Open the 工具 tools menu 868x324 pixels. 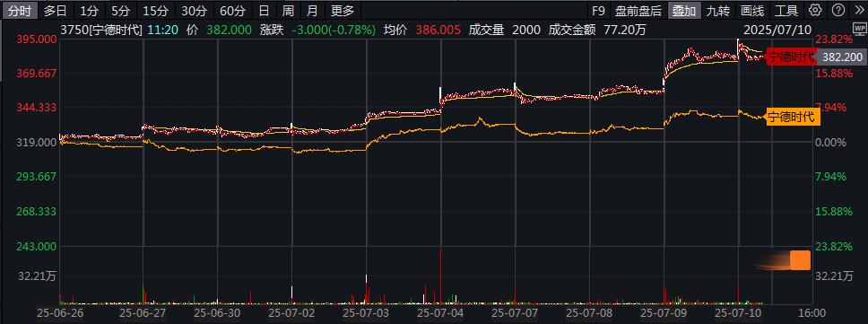(786, 10)
